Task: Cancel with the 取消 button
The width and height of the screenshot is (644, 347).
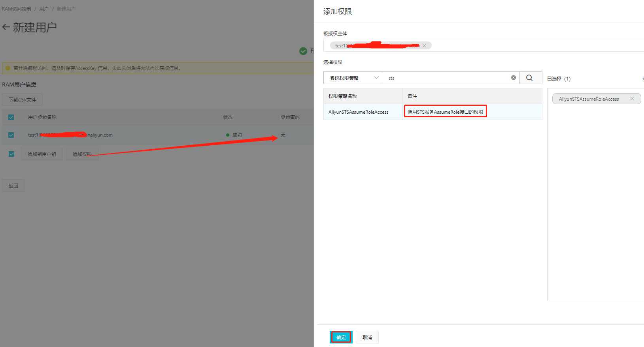Action: pos(367,337)
